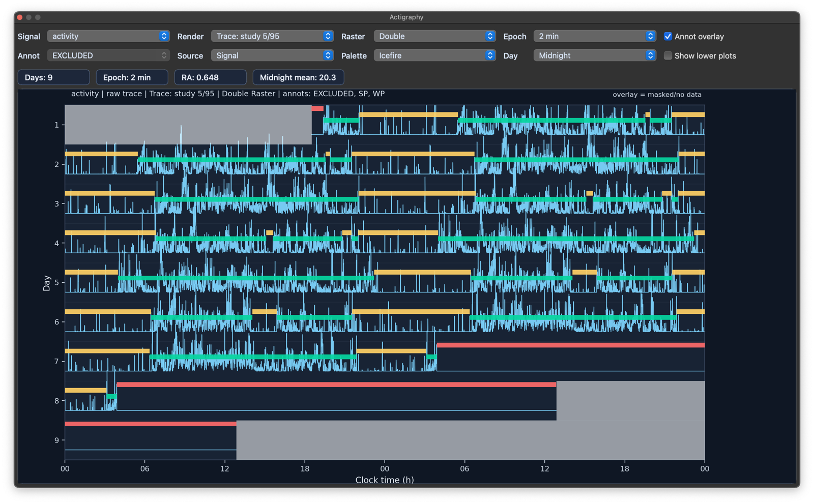814x504 pixels.
Task: Click the Midnight mean: 20.3 field
Action: (x=298, y=77)
